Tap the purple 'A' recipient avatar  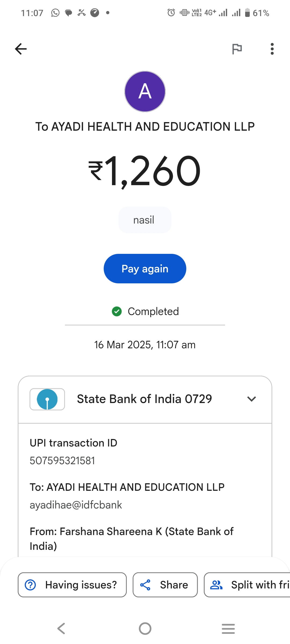[x=145, y=92]
